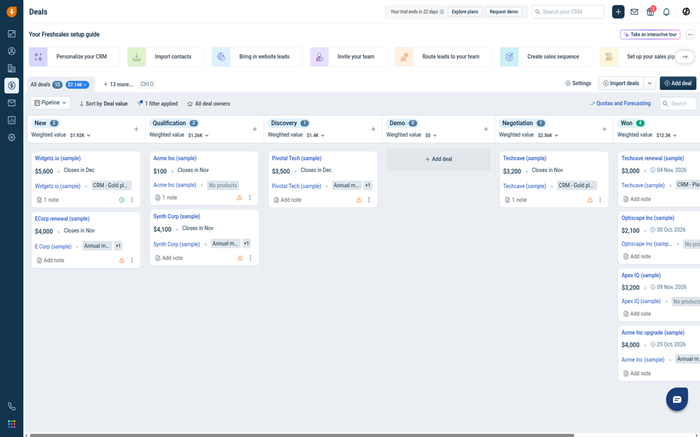
Task: Open Sort by Deal value option
Action: click(104, 104)
